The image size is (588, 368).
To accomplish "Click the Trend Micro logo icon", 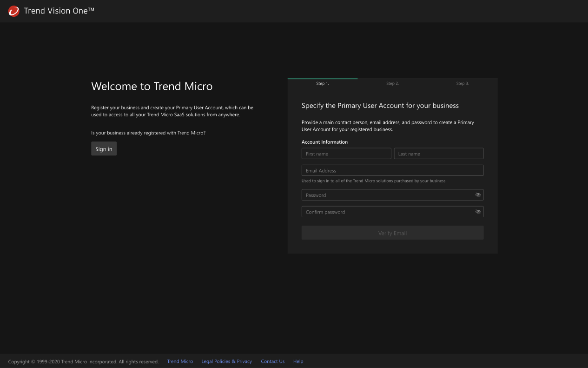I will (x=13, y=11).
